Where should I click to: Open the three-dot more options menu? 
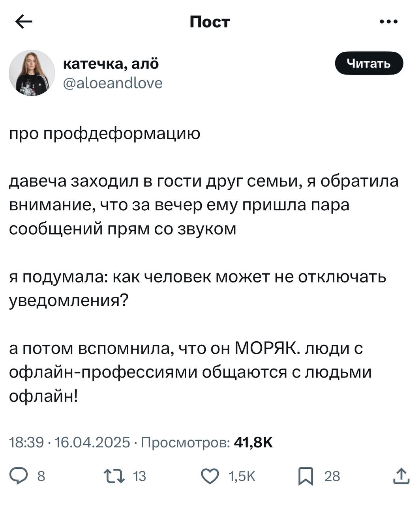[389, 22]
